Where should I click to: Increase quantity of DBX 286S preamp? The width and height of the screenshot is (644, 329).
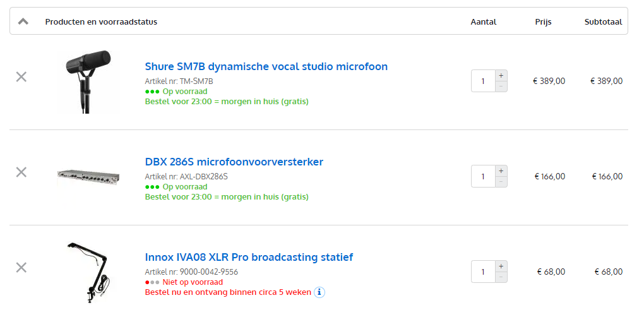(501, 170)
